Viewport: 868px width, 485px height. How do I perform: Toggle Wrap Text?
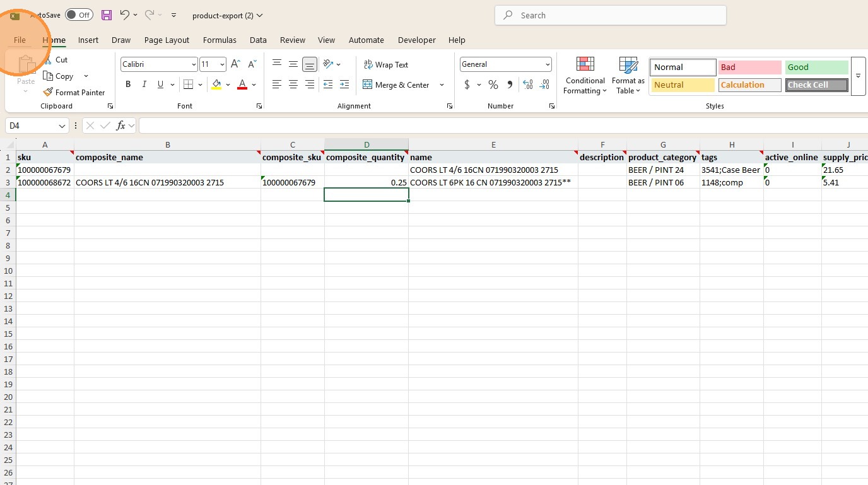385,64
